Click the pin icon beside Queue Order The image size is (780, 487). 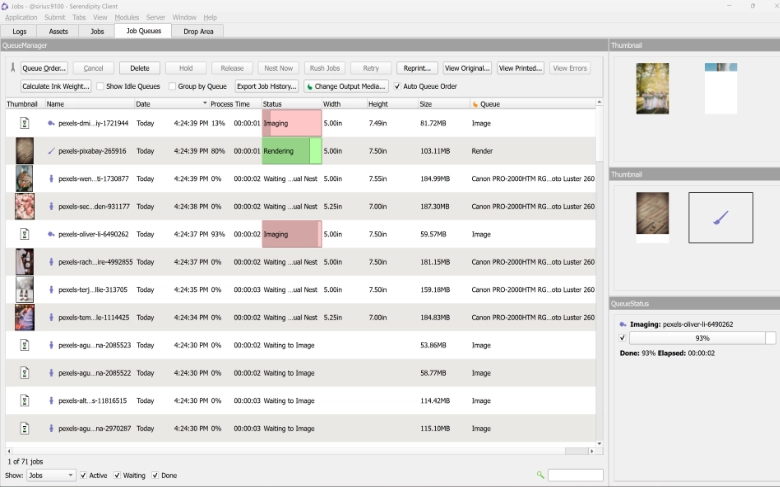pyautogui.click(x=12, y=68)
